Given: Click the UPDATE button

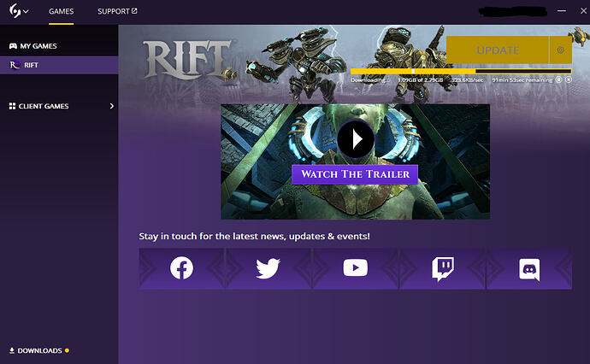Looking at the screenshot, I should click(498, 50).
